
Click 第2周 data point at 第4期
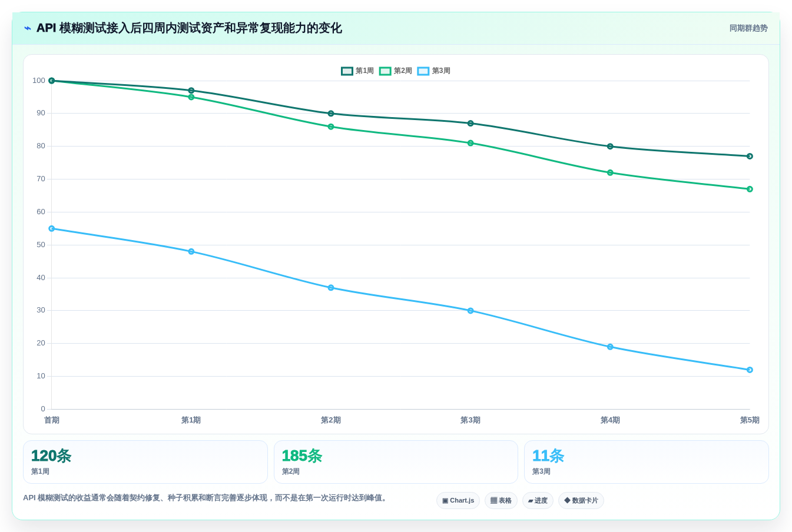click(x=610, y=172)
